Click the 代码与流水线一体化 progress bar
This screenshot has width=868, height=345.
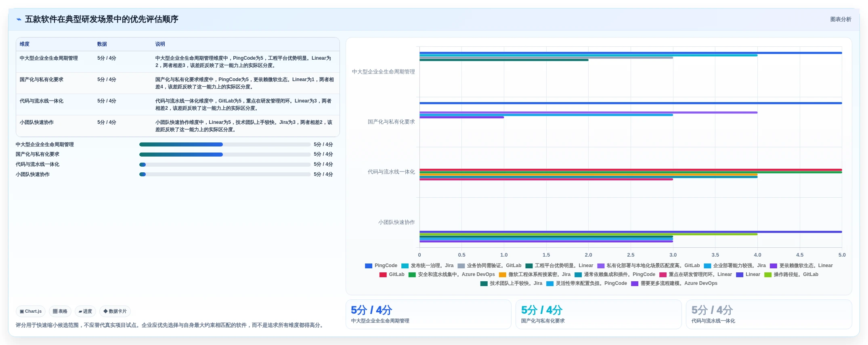[x=225, y=165]
